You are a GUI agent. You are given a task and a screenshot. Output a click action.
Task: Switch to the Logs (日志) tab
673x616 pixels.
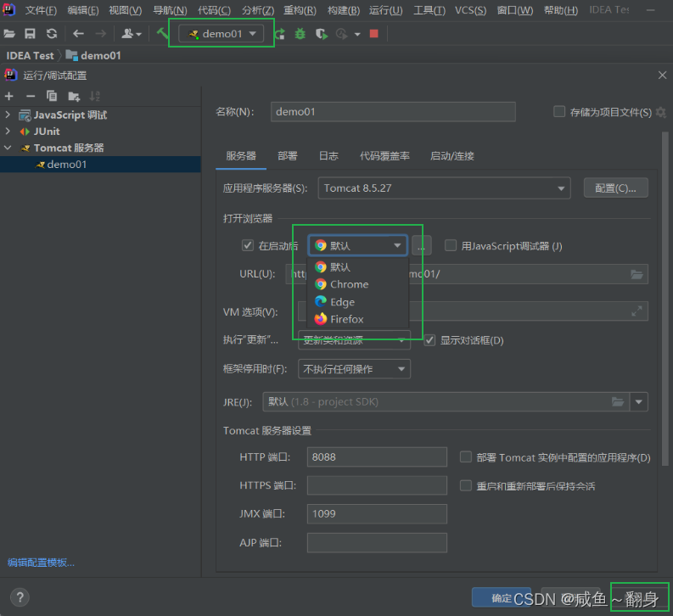coord(328,156)
